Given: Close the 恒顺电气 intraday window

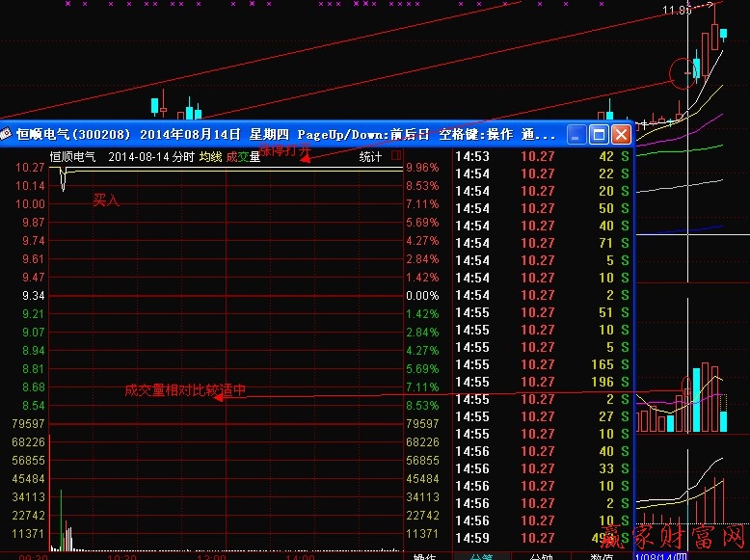Looking at the screenshot, I should 621,134.
